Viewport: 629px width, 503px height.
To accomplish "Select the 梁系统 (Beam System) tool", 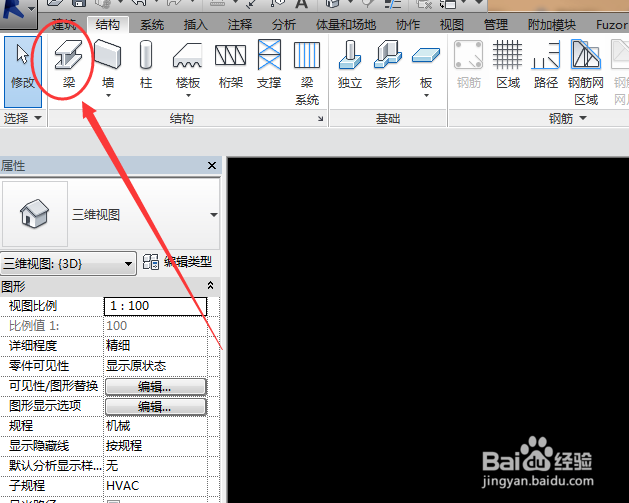I will 307,72.
